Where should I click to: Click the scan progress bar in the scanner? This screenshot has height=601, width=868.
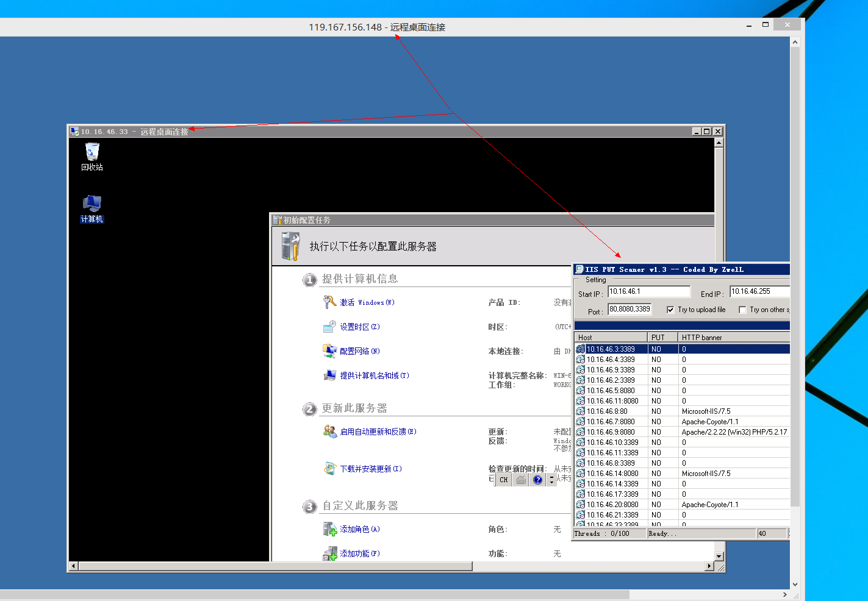pyautogui.click(x=682, y=325)
